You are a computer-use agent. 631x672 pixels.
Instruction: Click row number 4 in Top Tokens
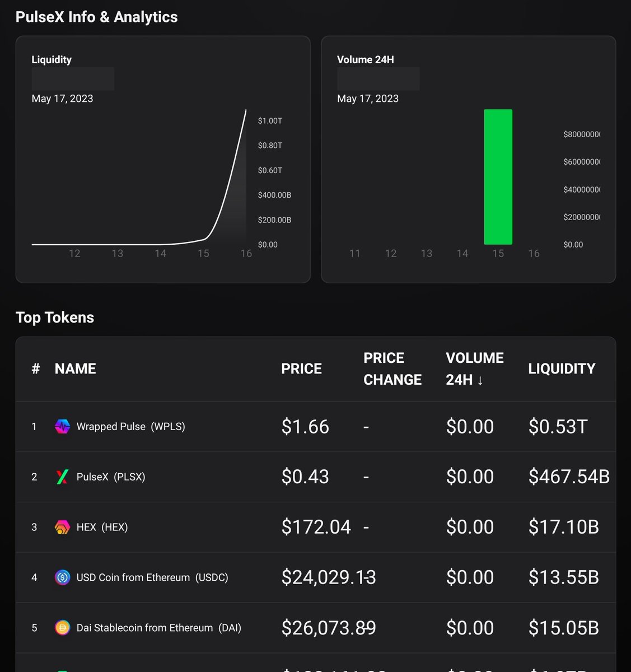[34, 577]
